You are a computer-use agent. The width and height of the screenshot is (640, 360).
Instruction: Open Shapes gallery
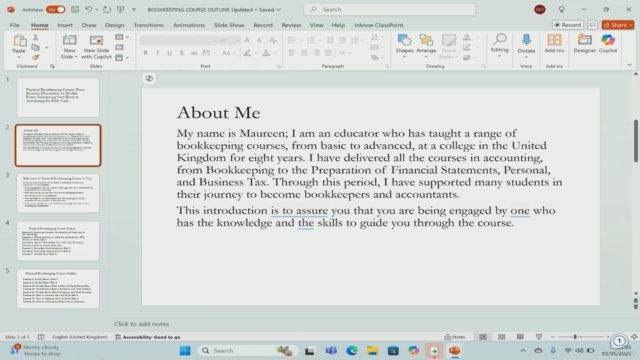[x=404, y=45]
